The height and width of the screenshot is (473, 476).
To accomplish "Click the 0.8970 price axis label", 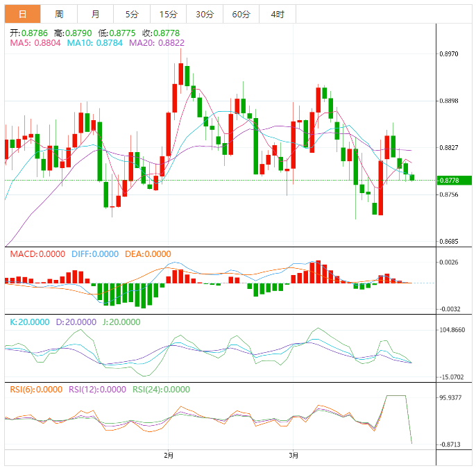I will click(x=449, y=53).
